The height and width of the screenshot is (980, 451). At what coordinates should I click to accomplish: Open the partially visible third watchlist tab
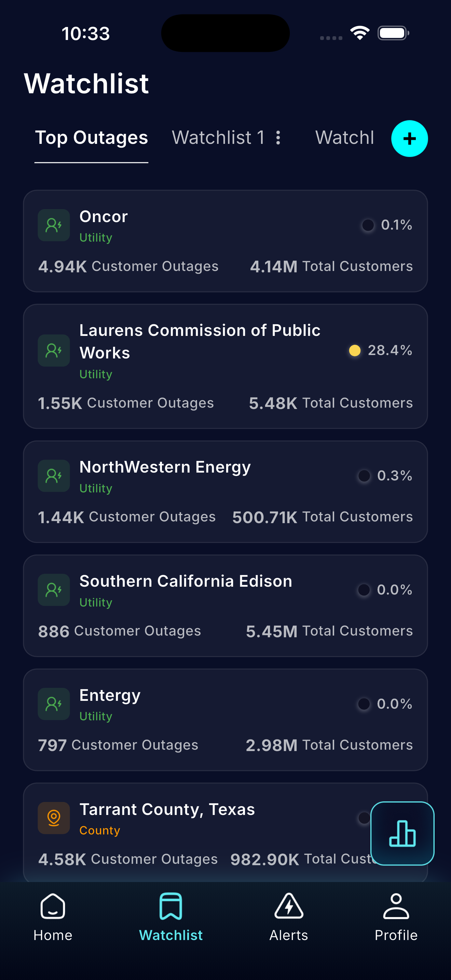344,138
